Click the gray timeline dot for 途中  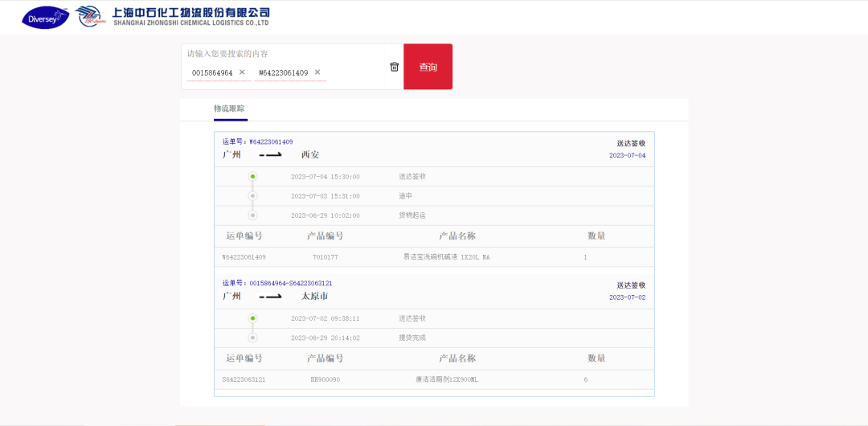pos(252,195)
